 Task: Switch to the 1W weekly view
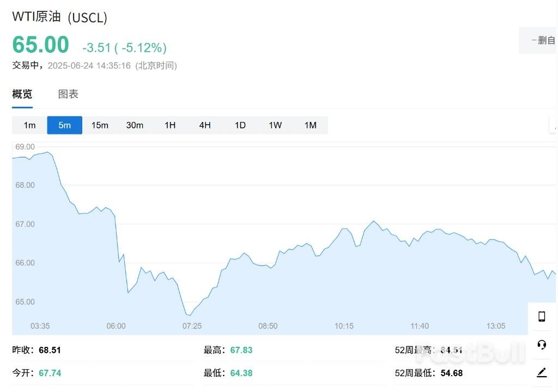click(x=275, y=125)
